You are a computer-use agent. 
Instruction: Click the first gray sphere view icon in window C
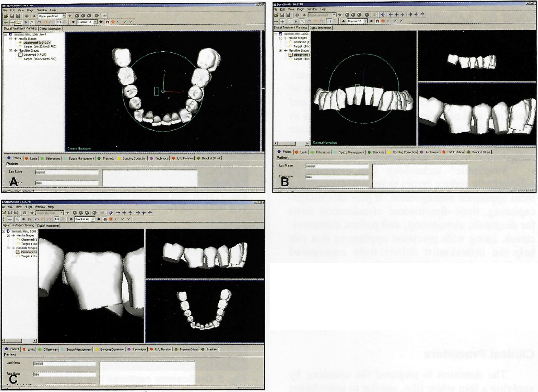[x=75, y=213]
